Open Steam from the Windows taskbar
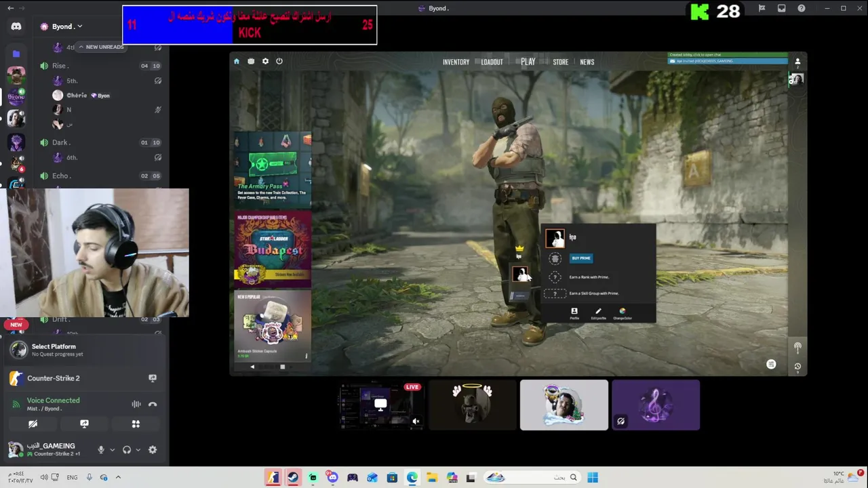 [x=293, y=478]
